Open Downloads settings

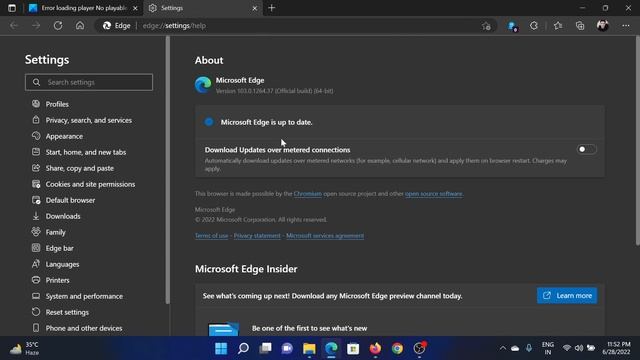63,216
